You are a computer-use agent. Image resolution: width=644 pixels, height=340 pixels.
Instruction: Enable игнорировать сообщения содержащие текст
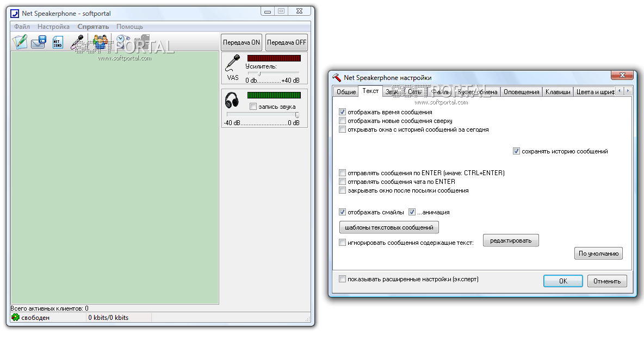click(343, 243)
